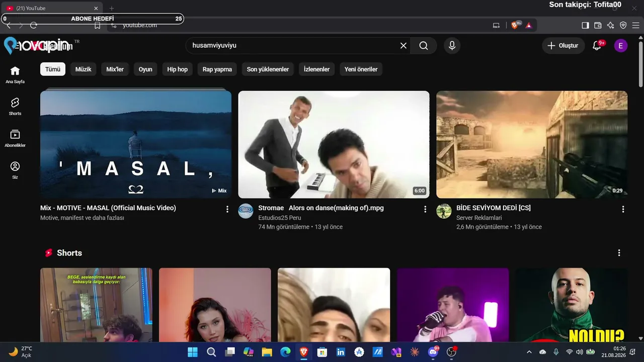Open more options for the MASAL mix
The image size is (644, 362).
click(227, 209)
